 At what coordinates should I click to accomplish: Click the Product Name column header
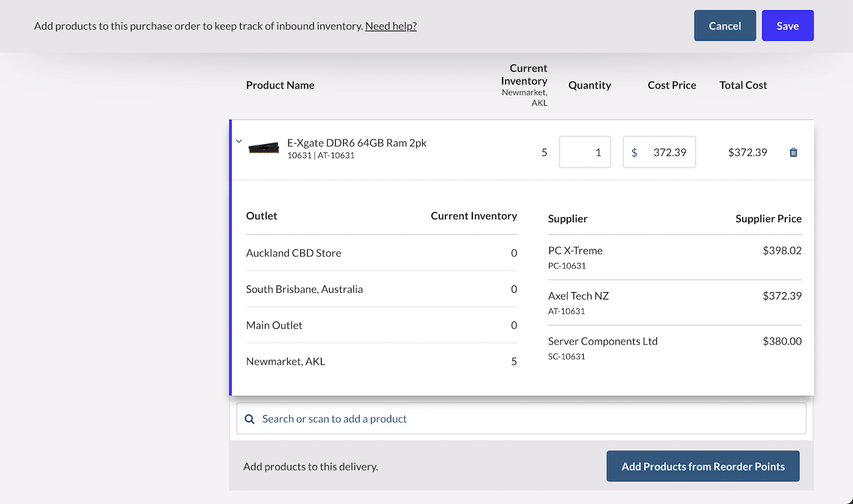tap(280, 85)
